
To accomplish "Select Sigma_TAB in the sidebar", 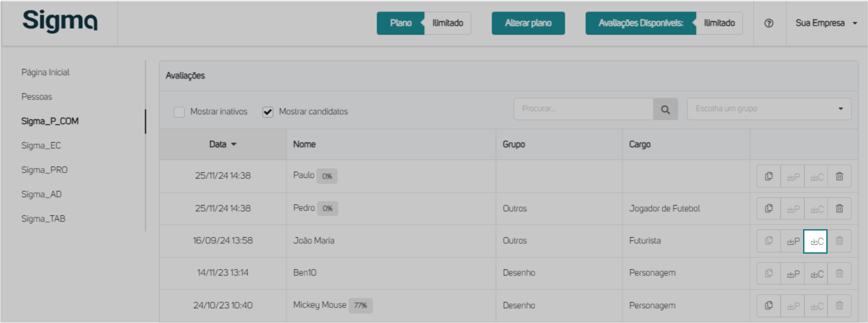I will click(x=44, y=219).
